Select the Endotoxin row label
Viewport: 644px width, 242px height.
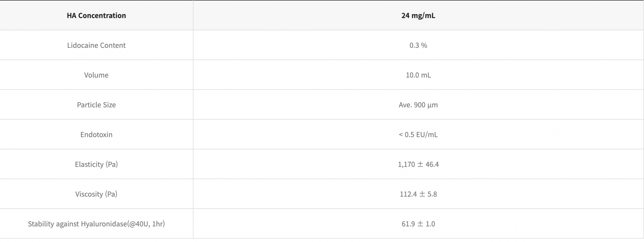tap(96, 135)
